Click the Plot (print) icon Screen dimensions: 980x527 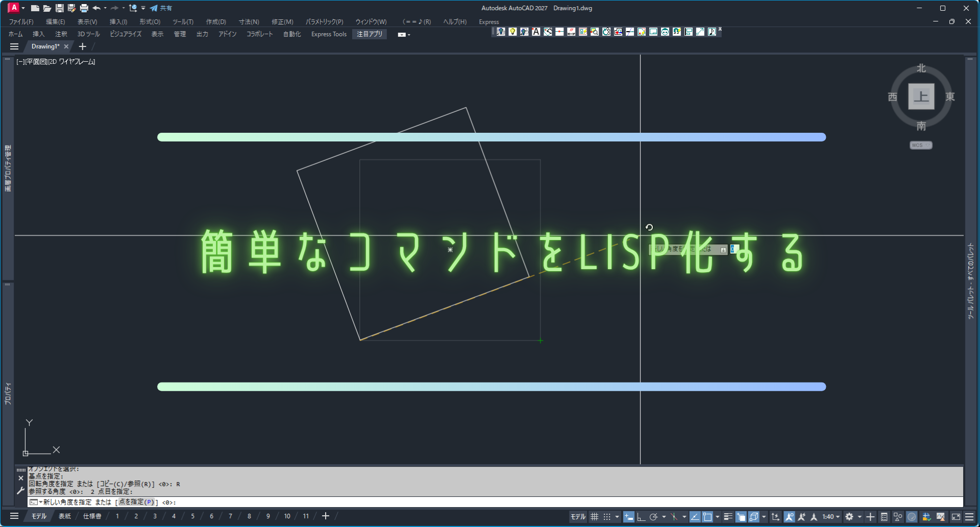tap(84, 8)
